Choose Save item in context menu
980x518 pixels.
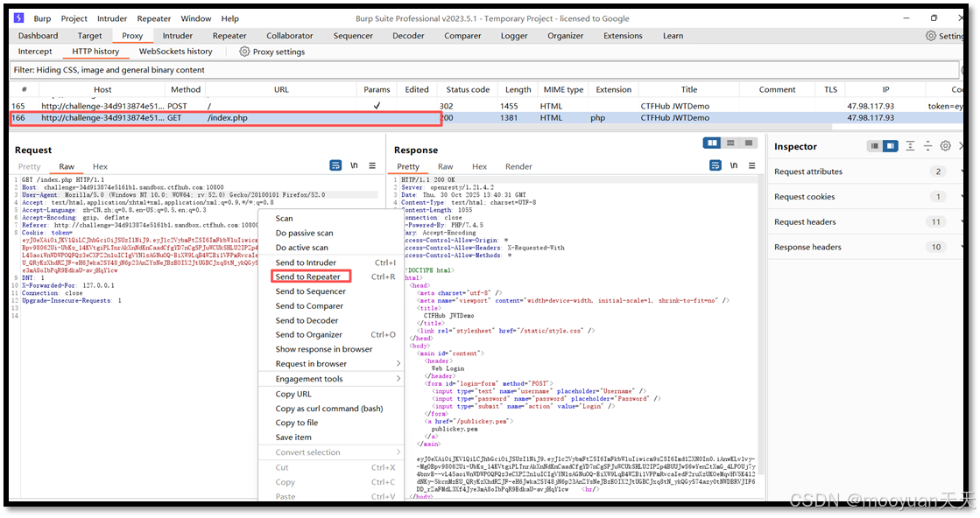[x=331, y=437]
